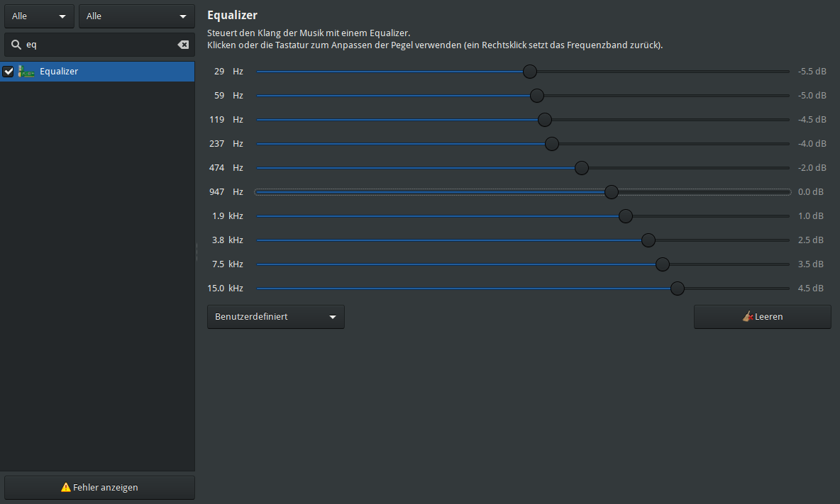Click the broom icon on Leeren button

point(747,316)
